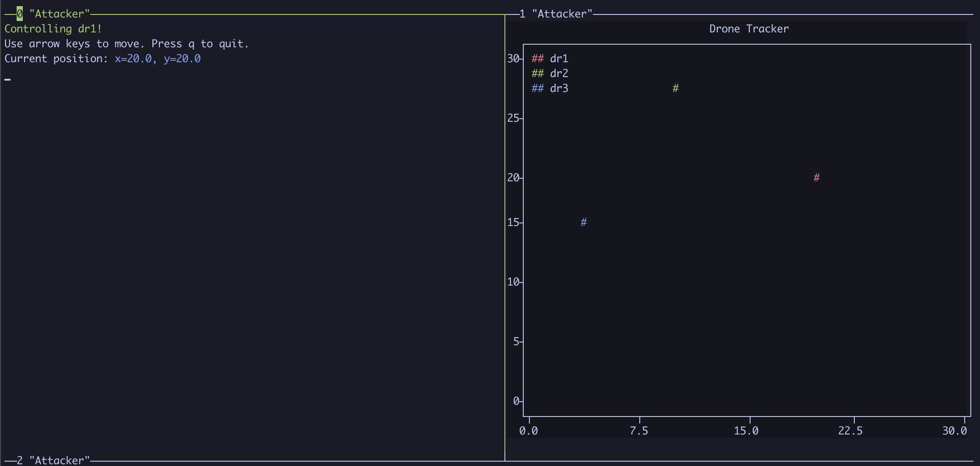The height and width of the screenshot is (466, 980).
Task: Click the y-axis label 20
Action: click(x=513, y=178)
